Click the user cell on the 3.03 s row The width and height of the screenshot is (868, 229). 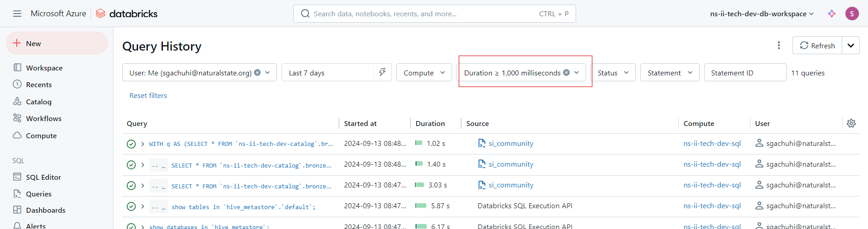796,185
